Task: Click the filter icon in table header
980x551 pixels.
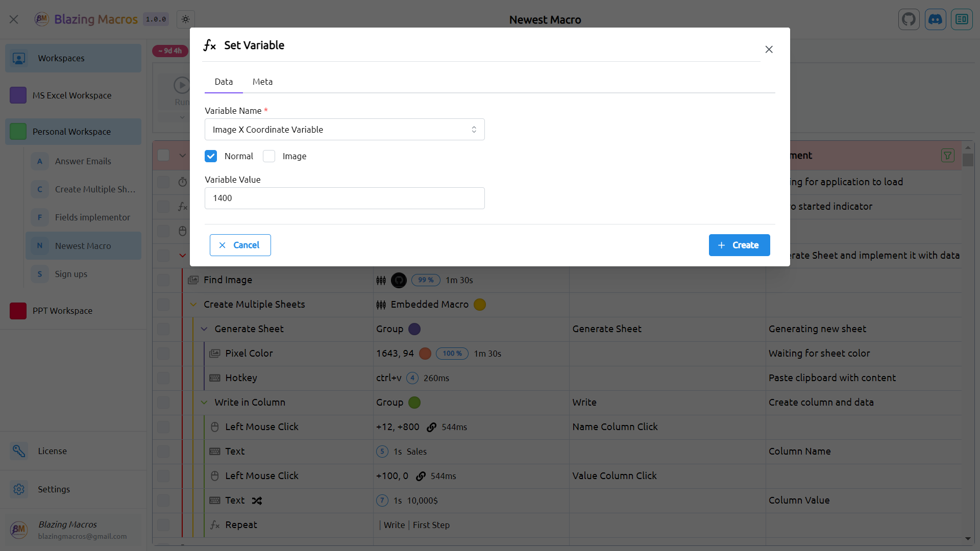Action: 947,156
